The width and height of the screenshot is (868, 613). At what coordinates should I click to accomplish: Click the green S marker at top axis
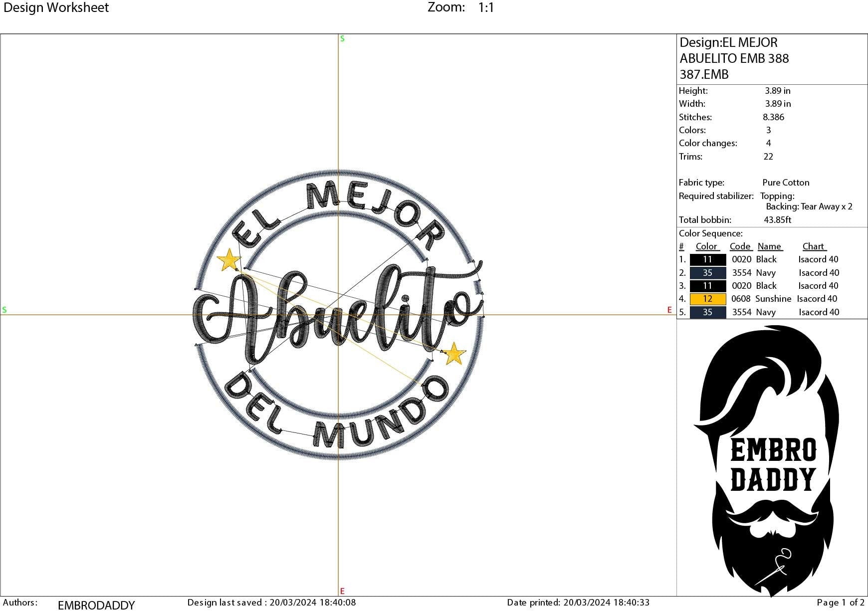pos(342,38)
